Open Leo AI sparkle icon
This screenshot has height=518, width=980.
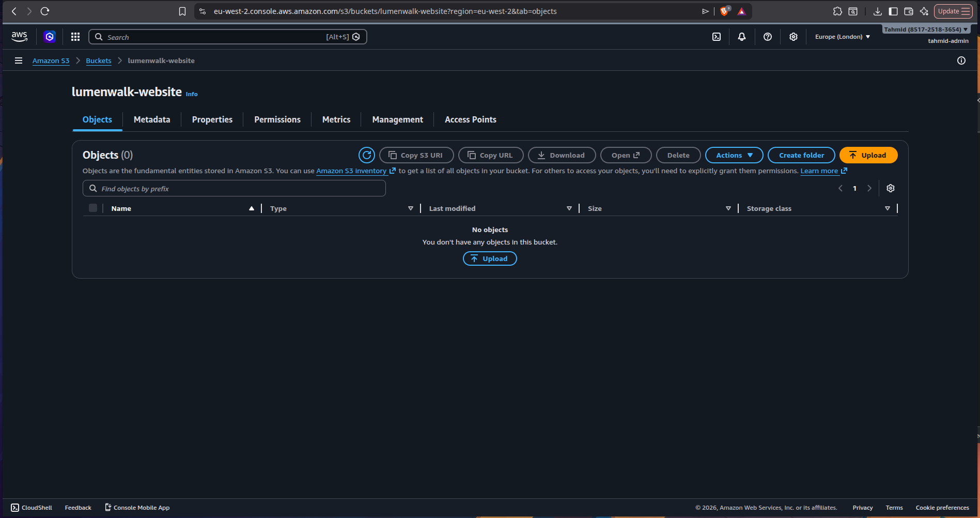(924, 11)
